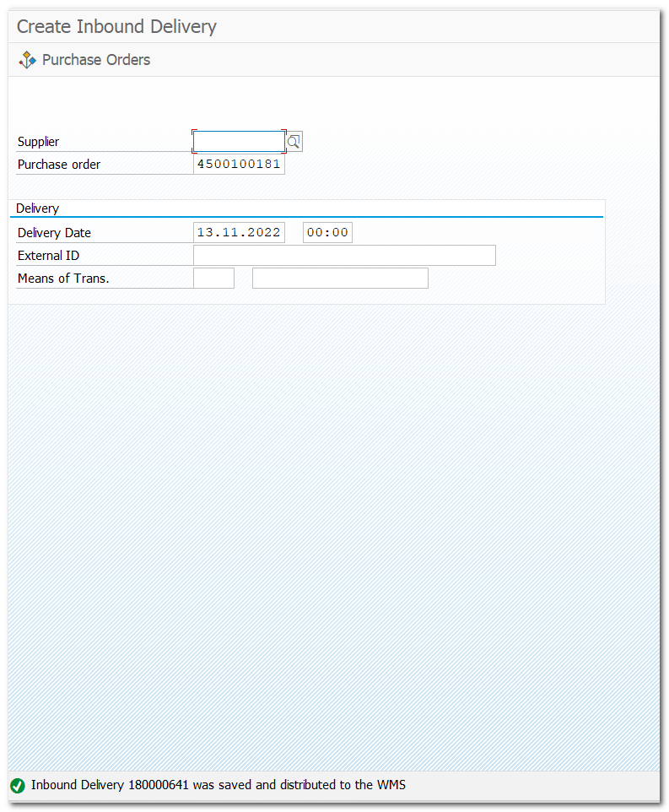
Task: Click the Delivery group header
Action: coord(38,208)
